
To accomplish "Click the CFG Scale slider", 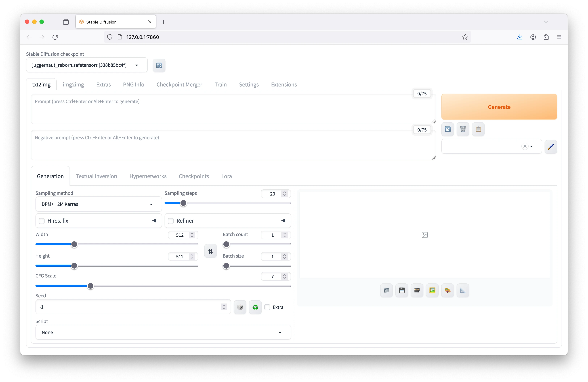I will click(x=163, y=286).
